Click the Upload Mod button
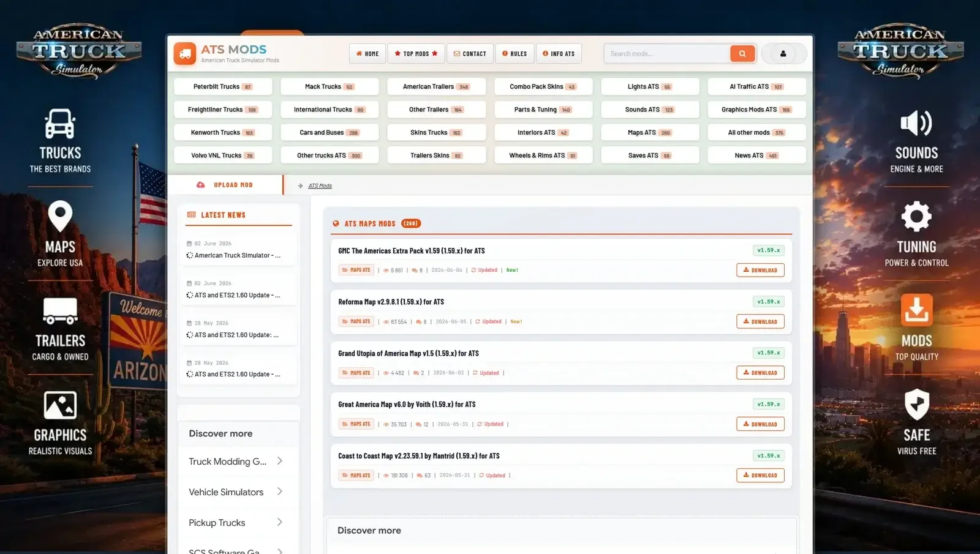 225,185
